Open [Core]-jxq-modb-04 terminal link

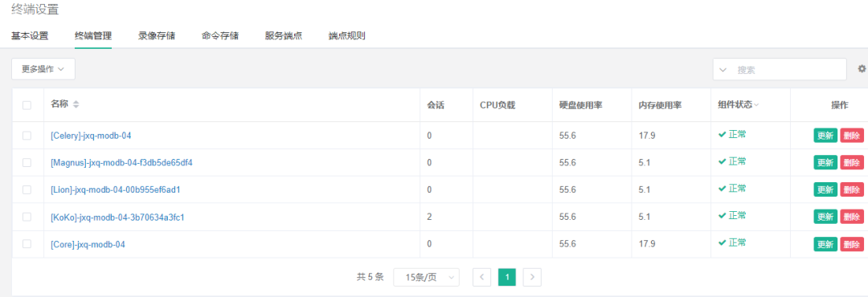point(88,244)
